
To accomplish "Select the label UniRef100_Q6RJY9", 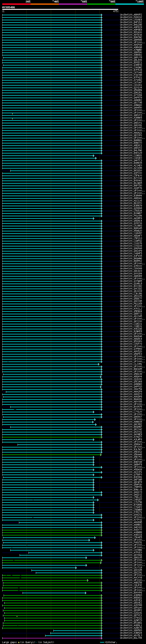I will pyautogui.click(x=131, y=58).
